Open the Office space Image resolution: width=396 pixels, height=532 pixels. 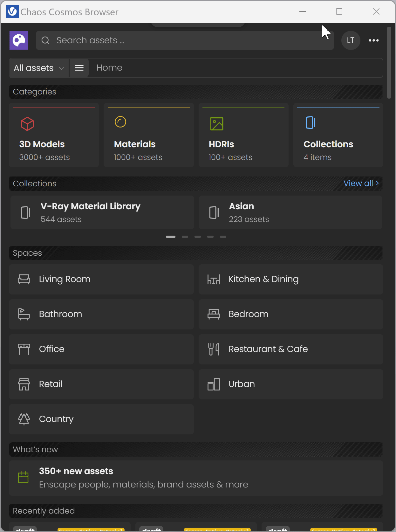coord(101,349)
